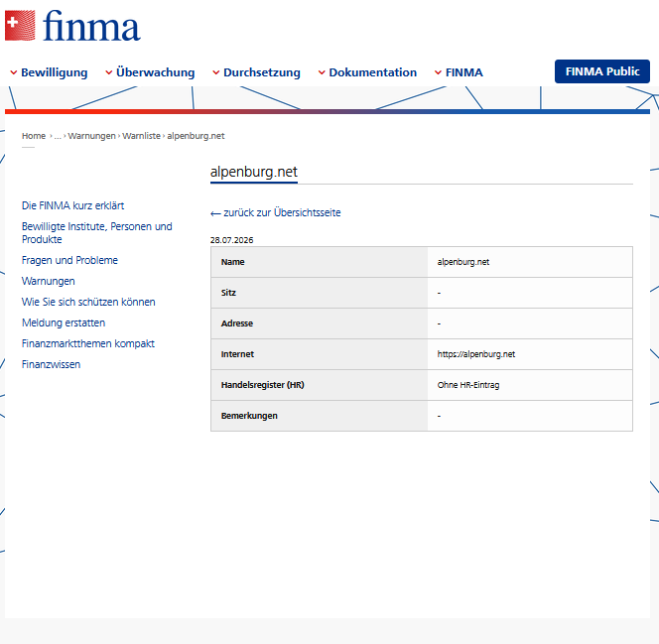The width and height of the screenshot is (659, 644).
Task: Click the Internet row label
Action: (237, 354)
